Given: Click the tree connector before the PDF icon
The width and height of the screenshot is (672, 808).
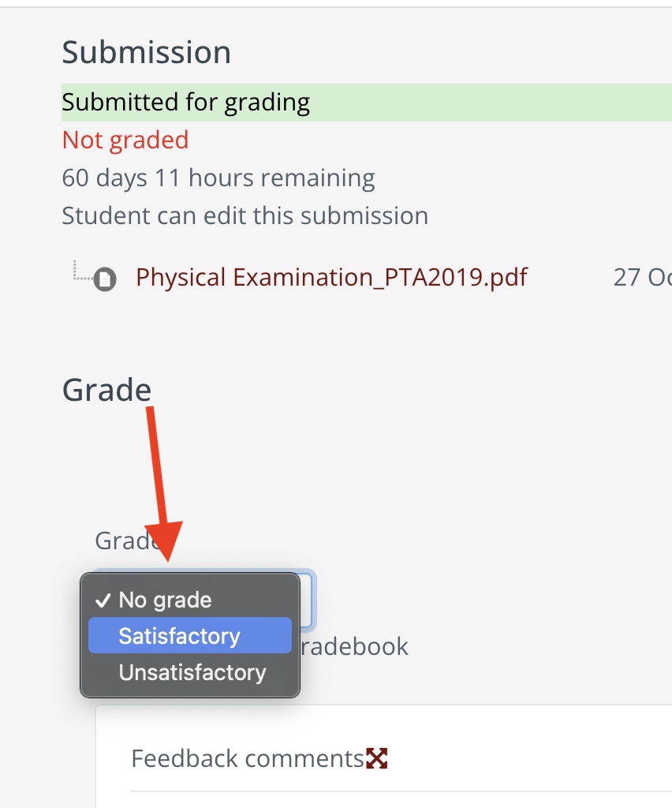Looking at the screenshot, I should [82, 271].
